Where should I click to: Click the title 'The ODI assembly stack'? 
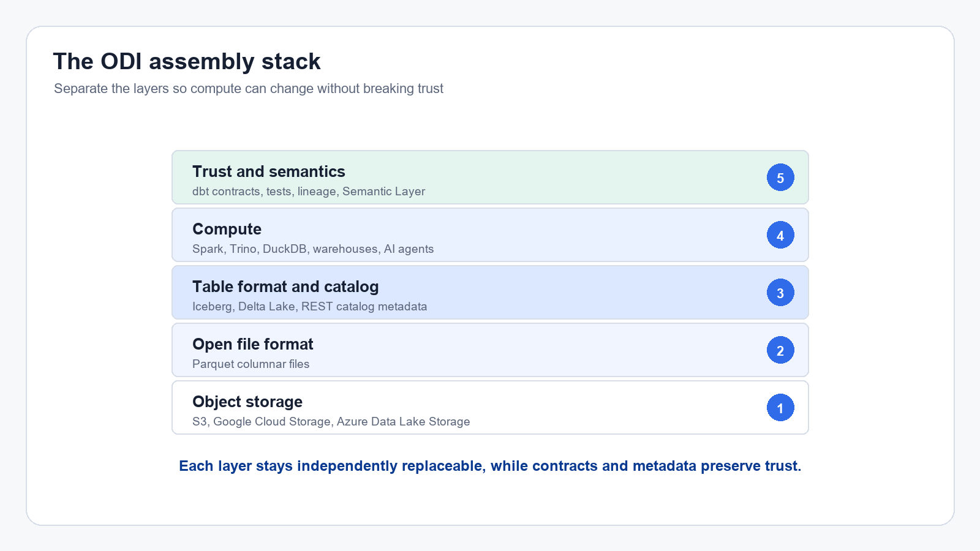pyautogui.click(x=187, y=61)
